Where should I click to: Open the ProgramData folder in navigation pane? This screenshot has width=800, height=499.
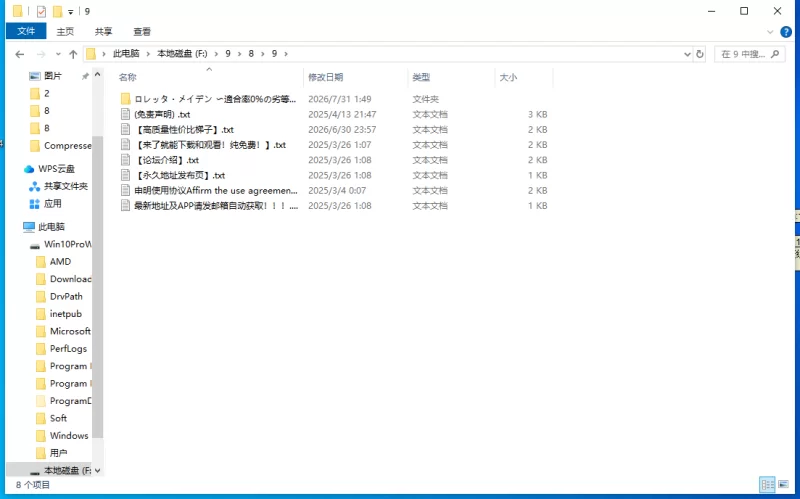(70, 401)
